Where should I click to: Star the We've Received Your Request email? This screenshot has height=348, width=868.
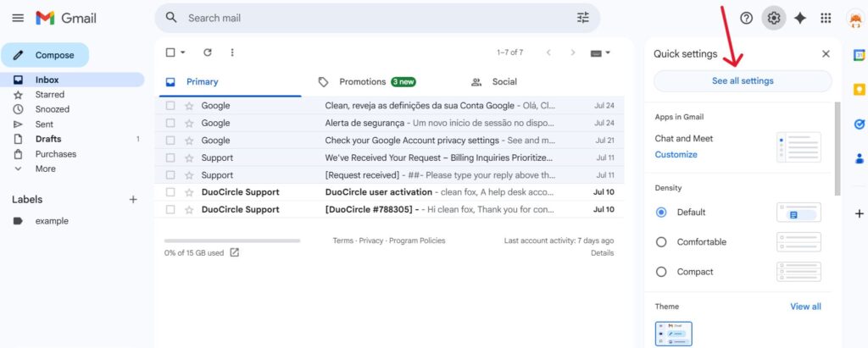tap(189, 157)
